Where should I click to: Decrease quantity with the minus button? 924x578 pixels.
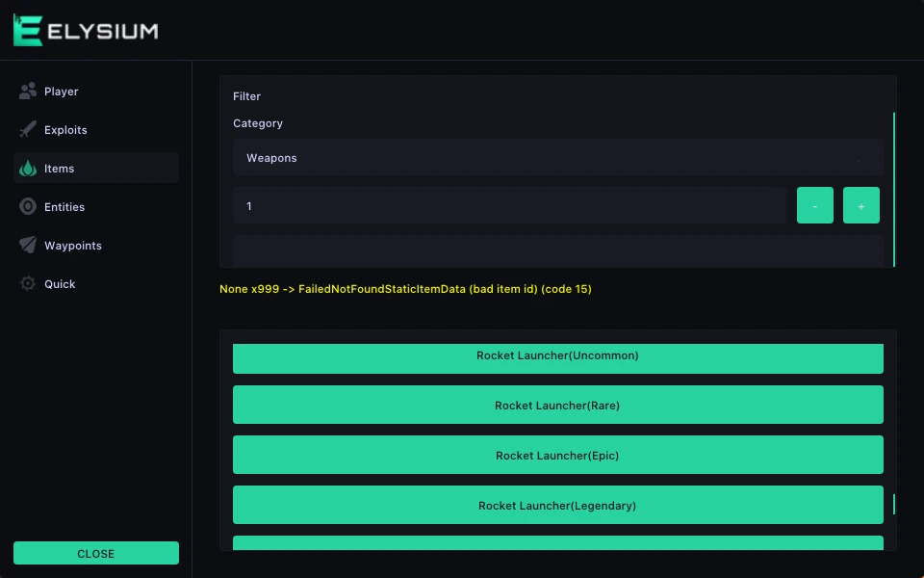click(x=814, y=205)
